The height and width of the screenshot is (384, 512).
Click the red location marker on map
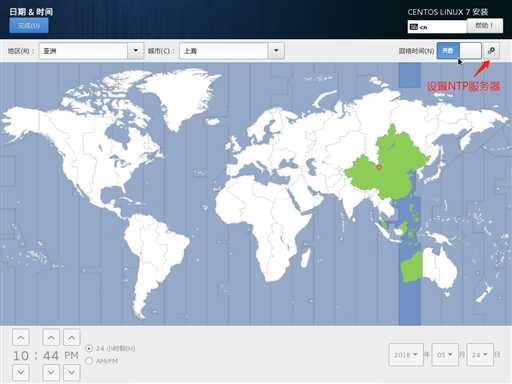379,167
